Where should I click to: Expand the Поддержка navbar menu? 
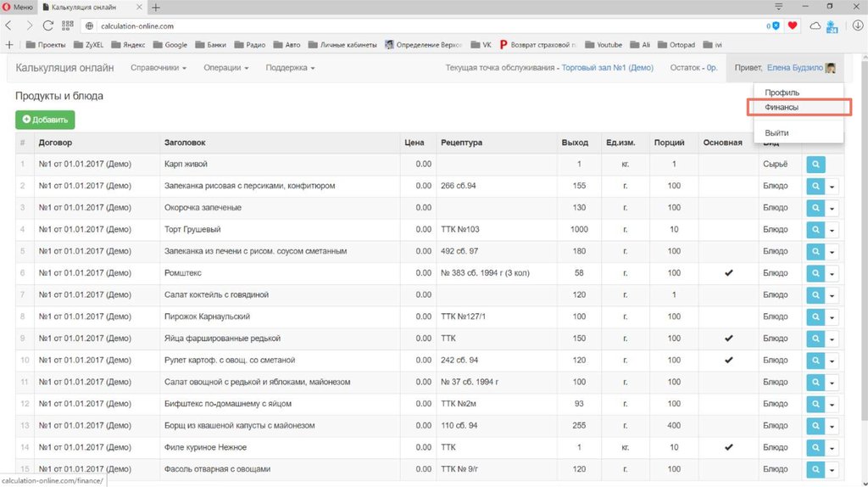290,68
